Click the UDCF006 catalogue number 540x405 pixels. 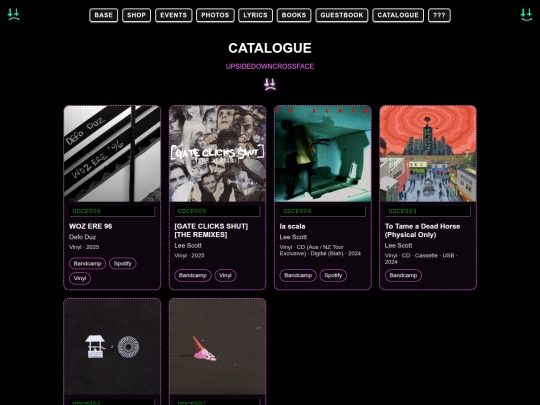tap(112, 211)
